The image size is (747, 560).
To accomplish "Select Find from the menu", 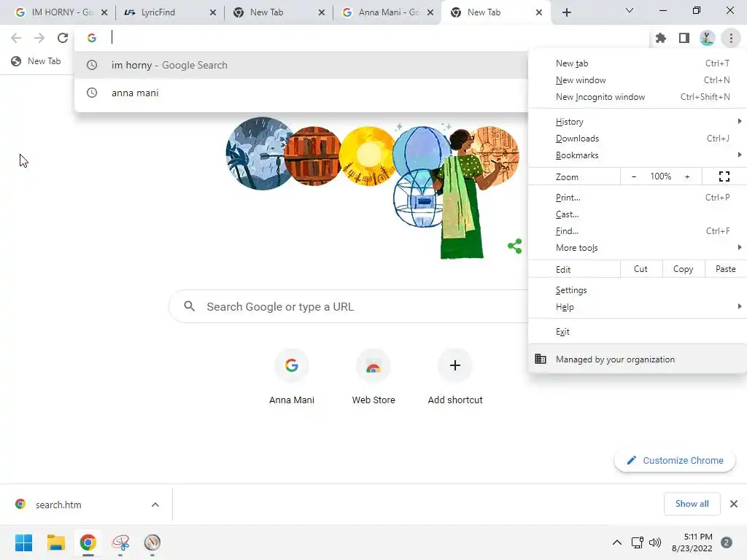I will click(x=638, y=231).
